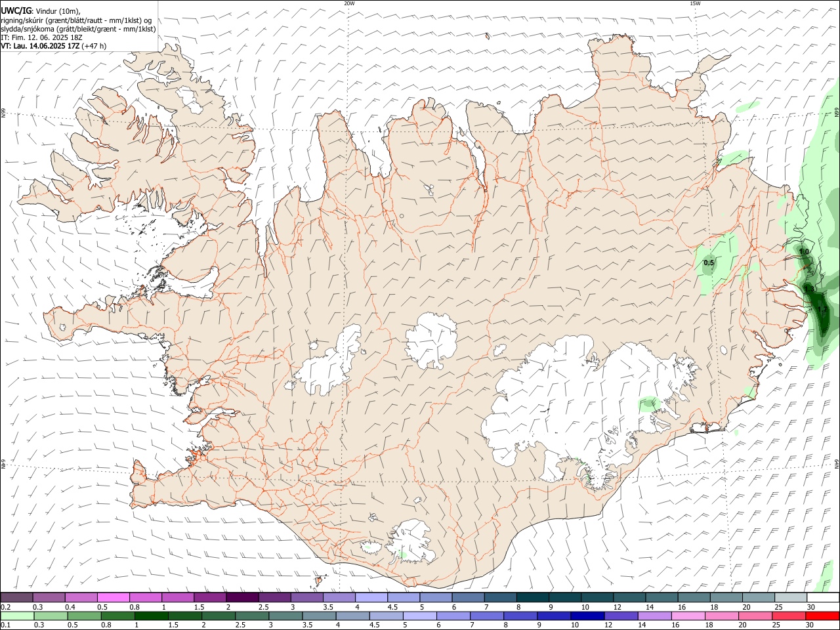Click the 1.7 precipitation value on east coast
This screenshot has height=630, width=840.
pyautogui.click(x=822, y=309)
